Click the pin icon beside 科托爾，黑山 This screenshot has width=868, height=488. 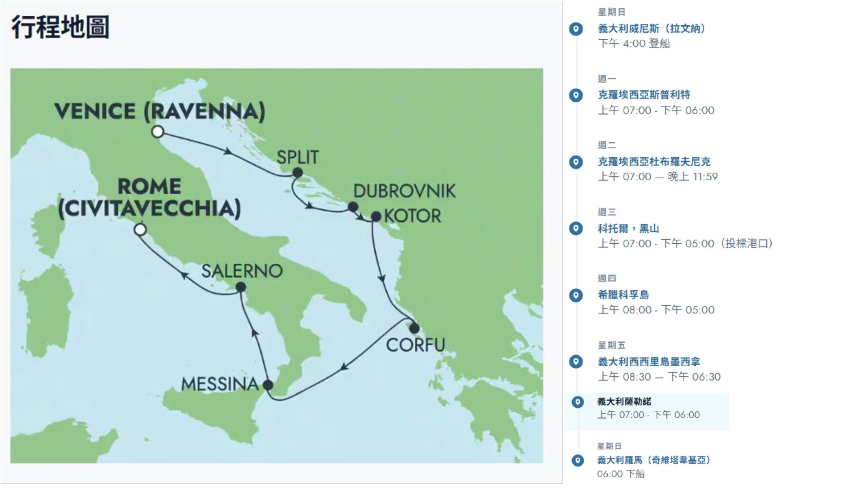point(576,228)
